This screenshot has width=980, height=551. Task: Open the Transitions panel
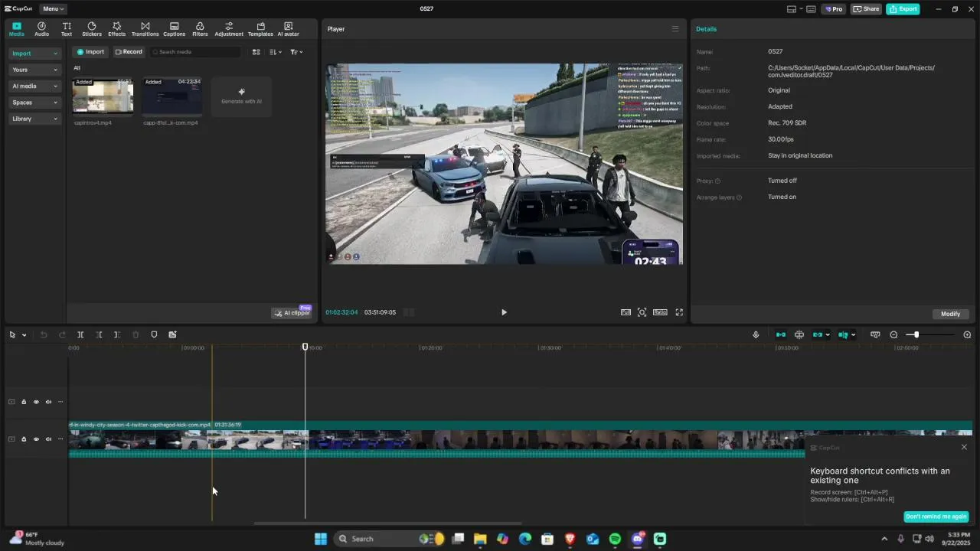(145, 29)
